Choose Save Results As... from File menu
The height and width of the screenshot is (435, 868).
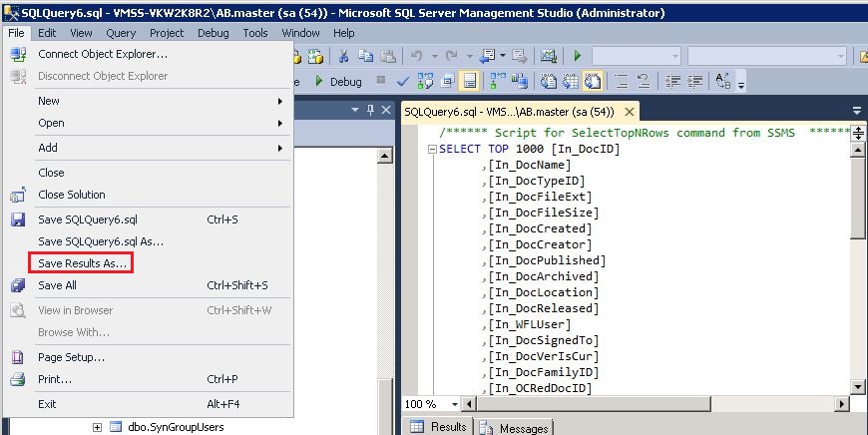(82, 263)
